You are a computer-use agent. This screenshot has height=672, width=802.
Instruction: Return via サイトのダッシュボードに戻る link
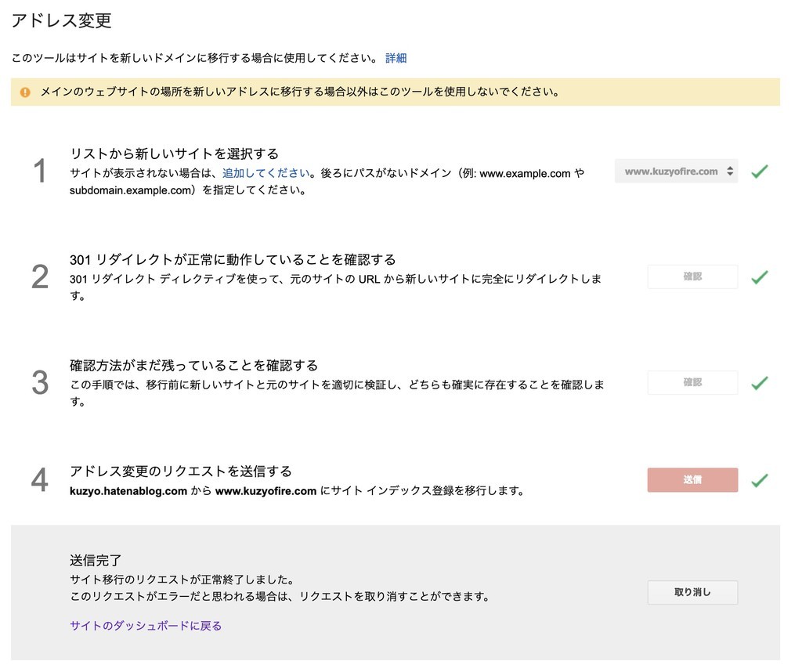point(145,625)
